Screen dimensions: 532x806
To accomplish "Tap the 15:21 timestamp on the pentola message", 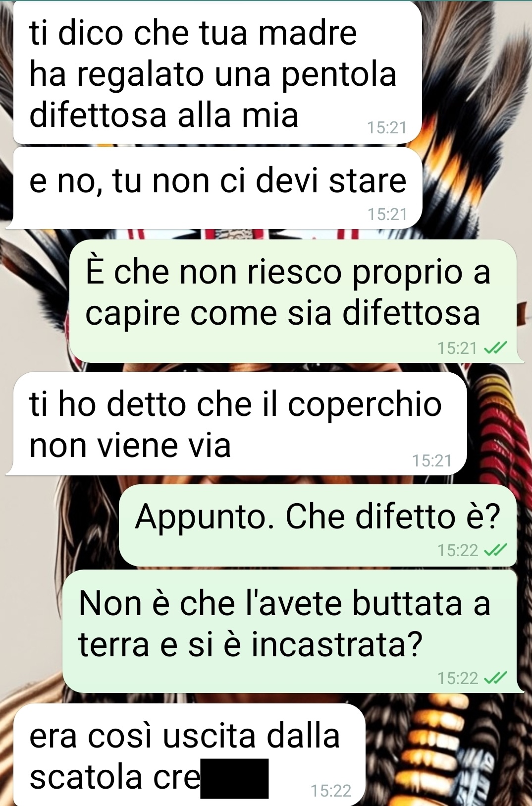I will pyautogui.click(x=387, y=128).
